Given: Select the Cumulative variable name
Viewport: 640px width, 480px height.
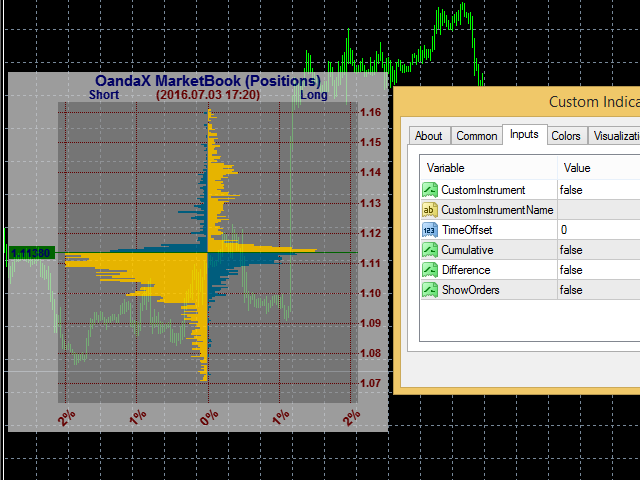Looking at the screenshot, I should (x=467, y=250).
